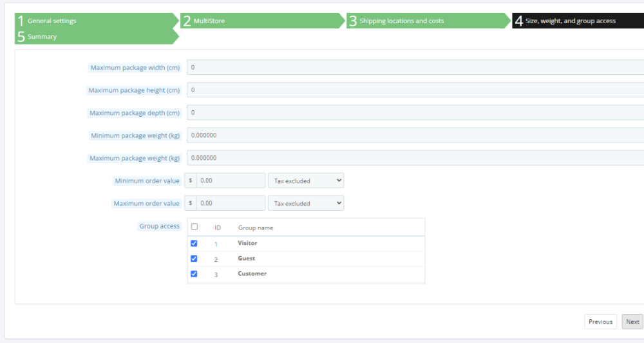Focus the Minimum order value amount field

[231, 181]
